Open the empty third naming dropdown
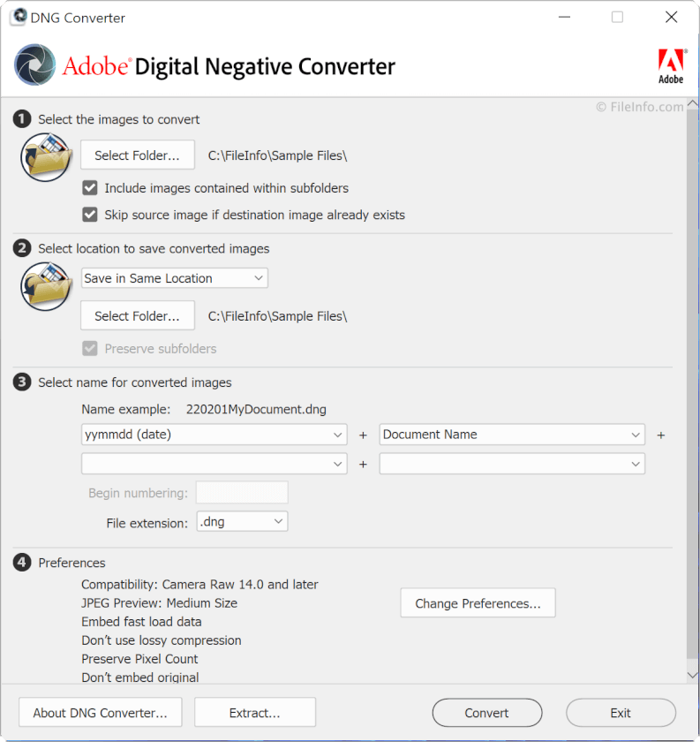 coord(214,464)
